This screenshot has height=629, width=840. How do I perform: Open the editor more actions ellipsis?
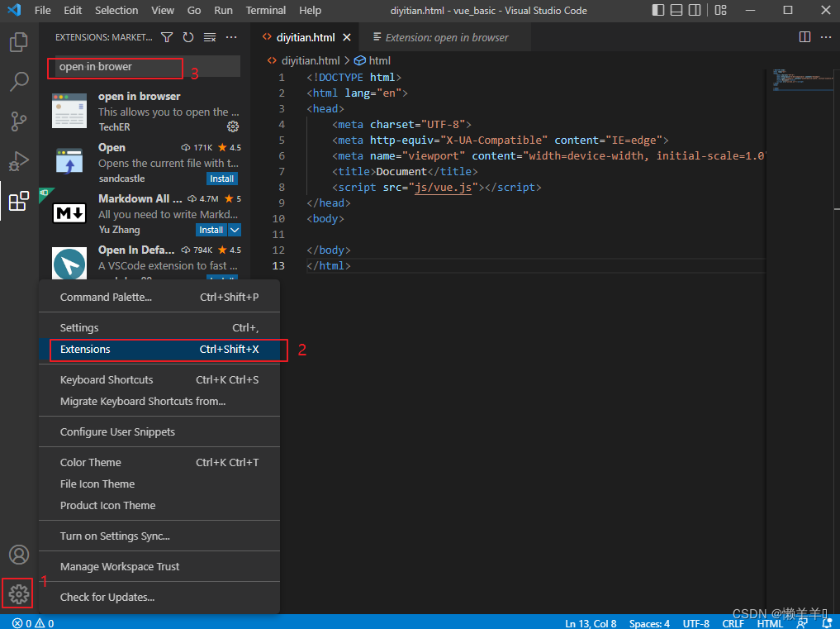click(825, 37)
